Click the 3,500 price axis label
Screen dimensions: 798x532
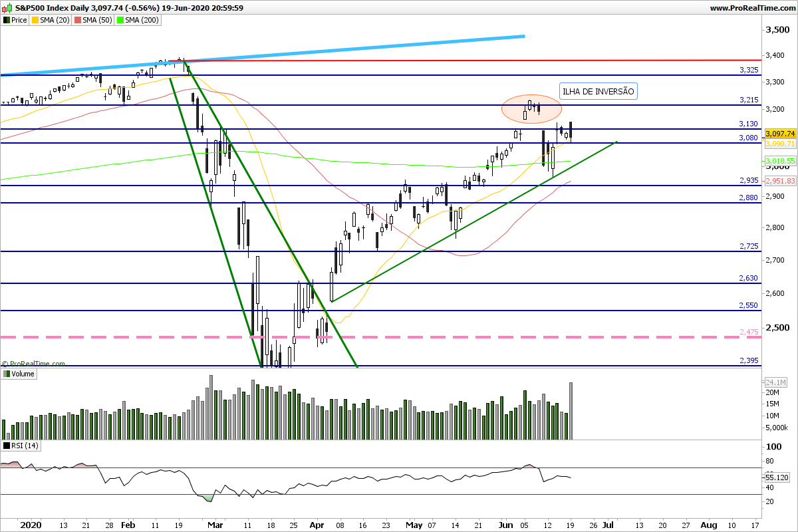click(777, 31)
